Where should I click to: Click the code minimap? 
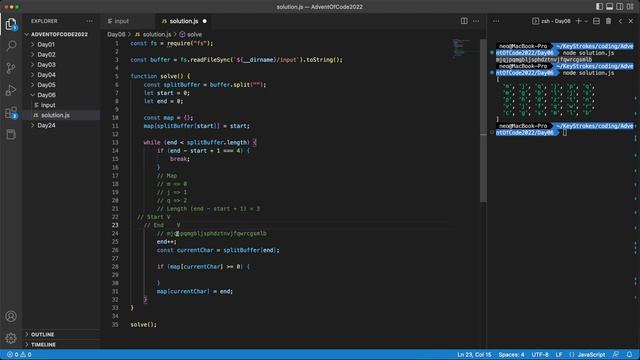463,48
